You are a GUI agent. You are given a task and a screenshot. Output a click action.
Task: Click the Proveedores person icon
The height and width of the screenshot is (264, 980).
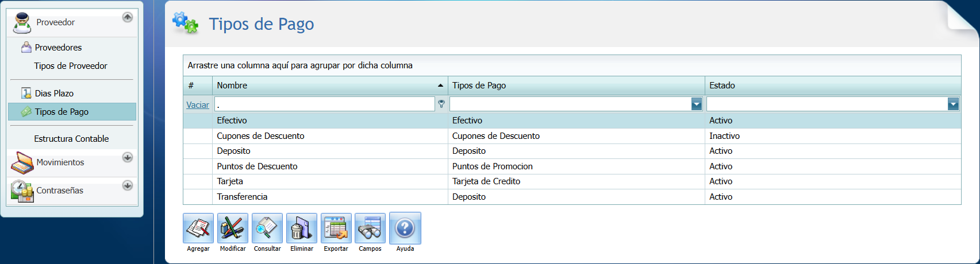[26, 47]
